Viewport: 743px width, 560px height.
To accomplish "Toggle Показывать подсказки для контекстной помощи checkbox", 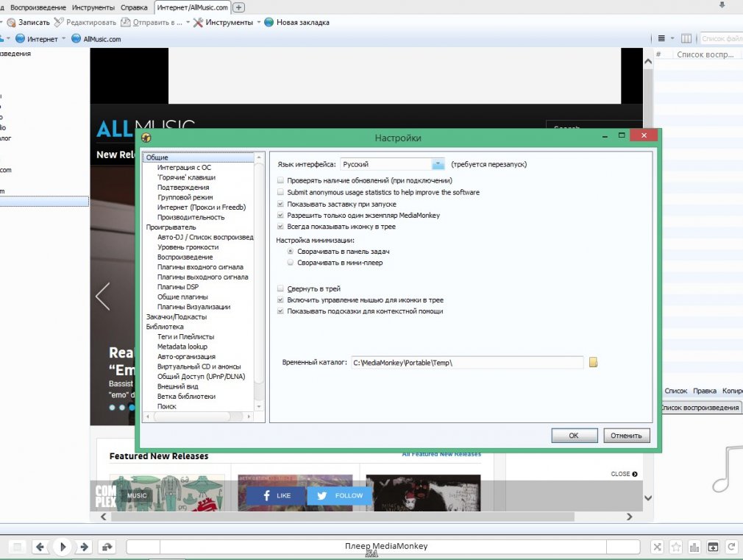I will click(280, 311).
